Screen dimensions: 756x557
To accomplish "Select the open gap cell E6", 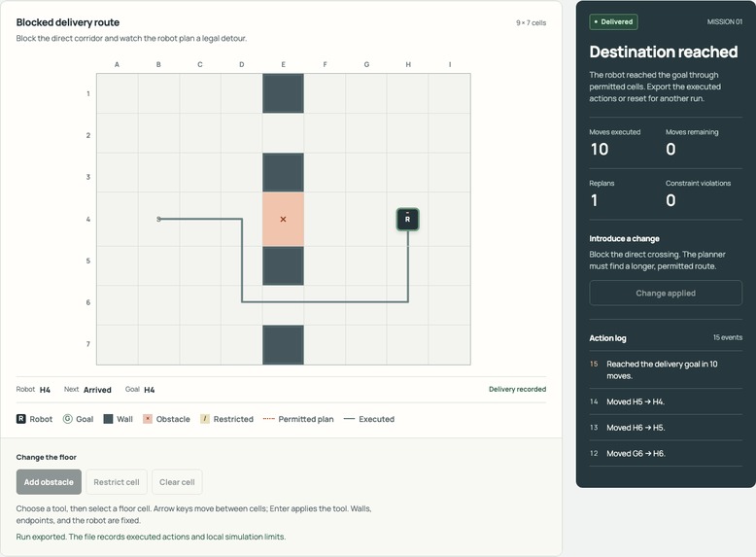I will [x=283, y=305].
